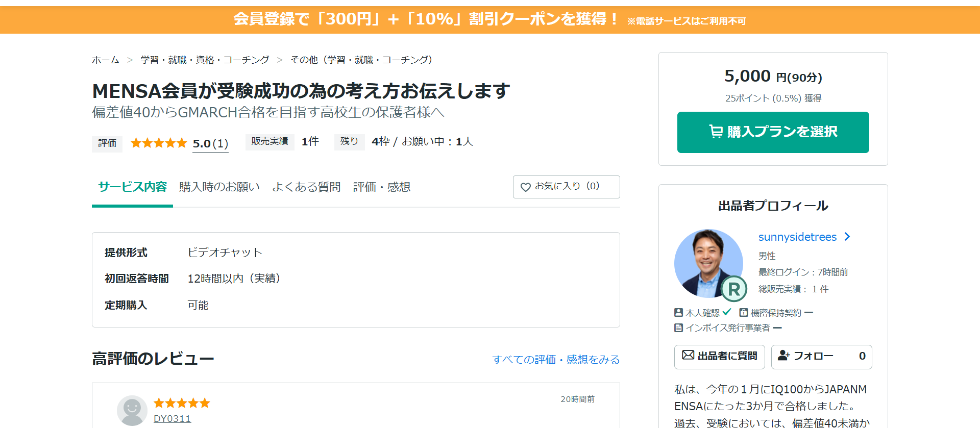Click the 出品者に質問 button
This screenshot has width=980, height=428.
click(719, 357)
